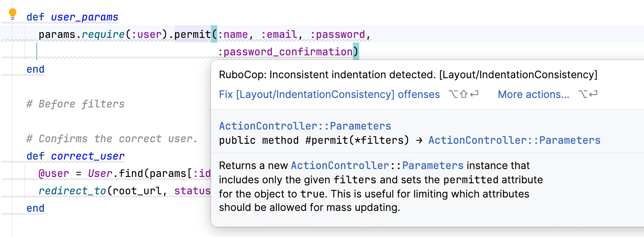Click the redirect_to method call
Image resolution: width=644 pixels, height=237 pixels.
pyautogui.click(x=72, y=191)
